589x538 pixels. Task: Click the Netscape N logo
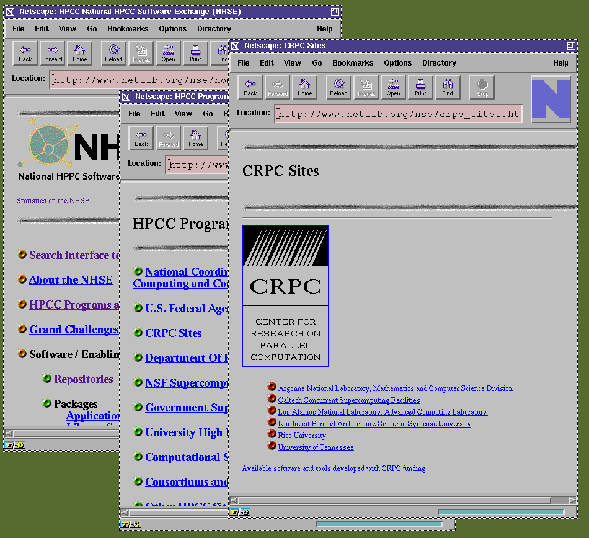[551, 99]
